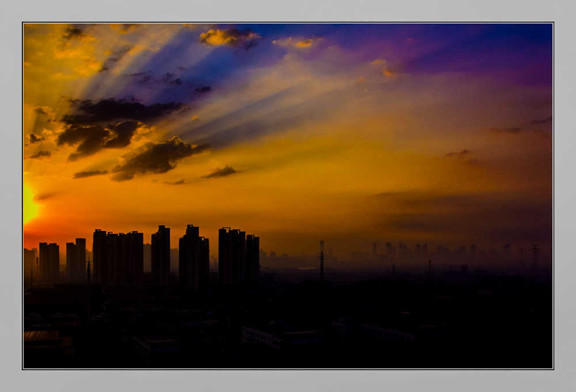
Task: Click the small isolated dark cloud below the rays
Action: pos(221,172)
